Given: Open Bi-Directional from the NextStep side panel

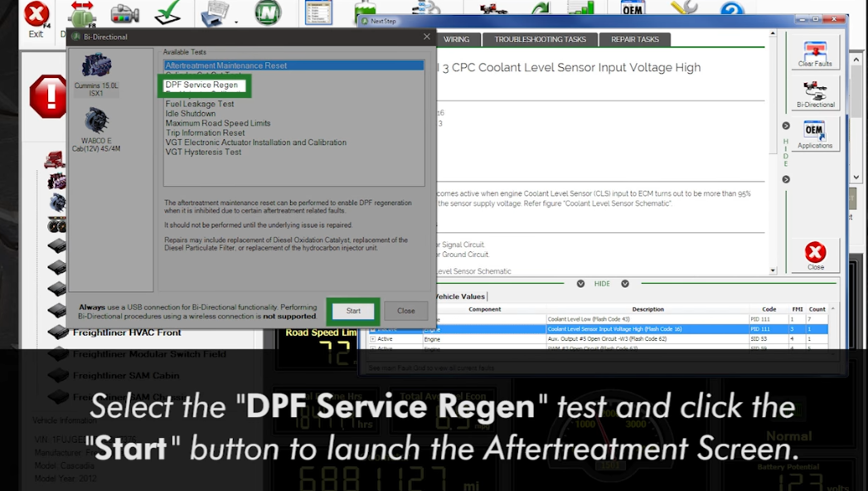Looking at the screenshot, I should point(816,94).
